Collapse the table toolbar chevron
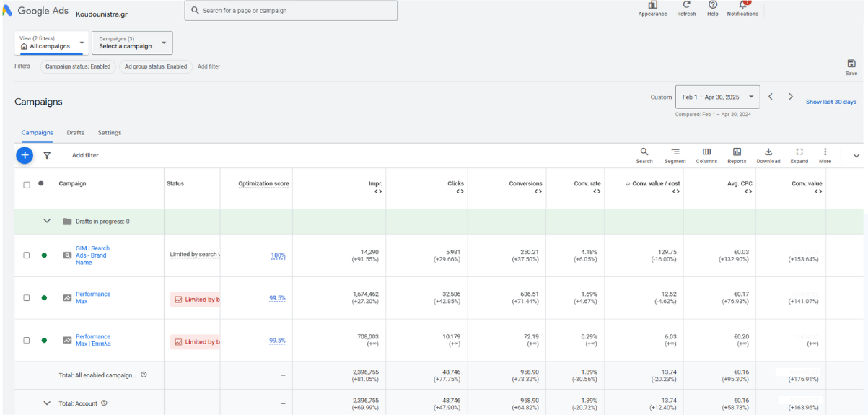 856,155
